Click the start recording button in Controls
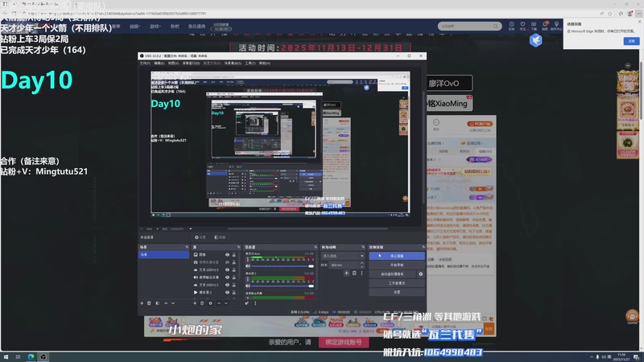This screenshot has height=362, width=644. pyautogui.click(x=397, y=265)
